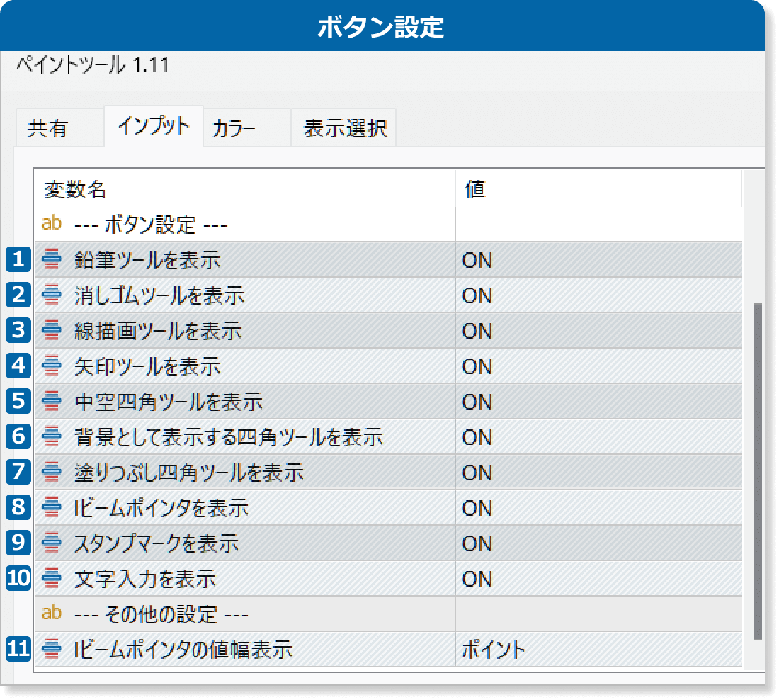Click the icon beside 消しゴムツールを表示
779x700 pixels.
(x=52, y=295)
